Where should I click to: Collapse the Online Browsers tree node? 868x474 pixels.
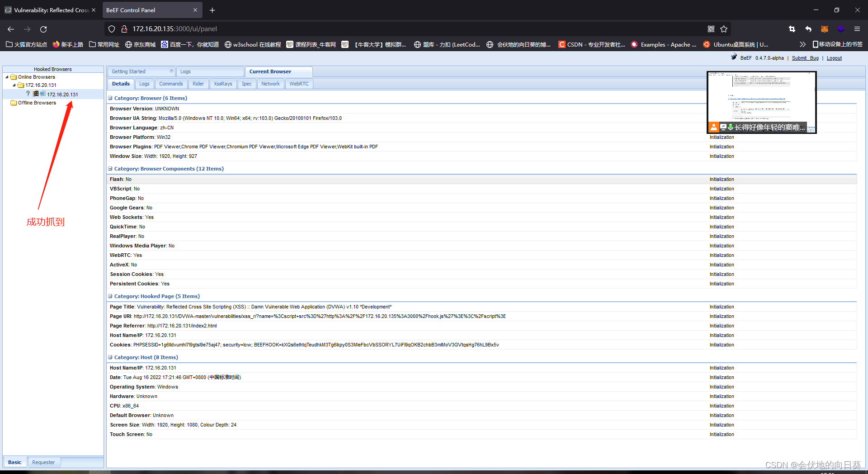tap(7, 77)
